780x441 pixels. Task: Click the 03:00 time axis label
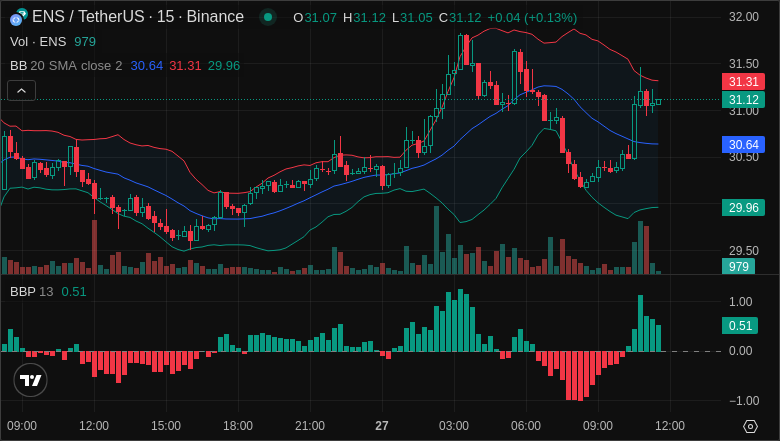[454, 426]
